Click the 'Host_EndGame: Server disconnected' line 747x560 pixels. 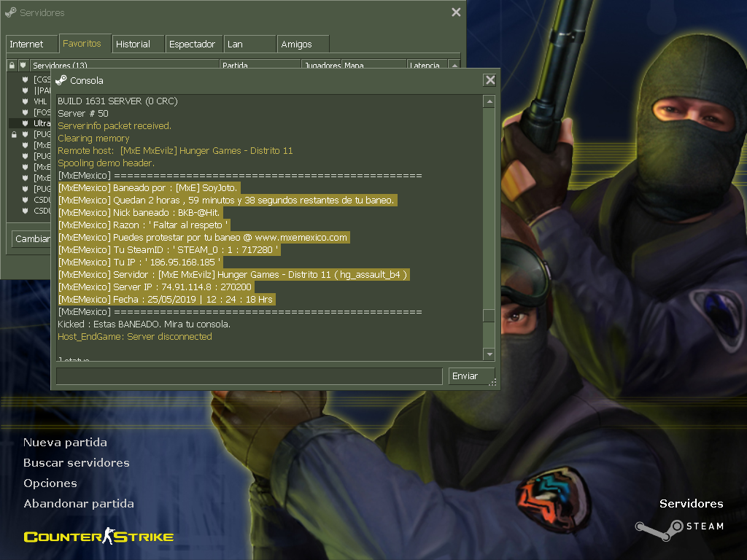pyautogui.click(x=135, y=336)
